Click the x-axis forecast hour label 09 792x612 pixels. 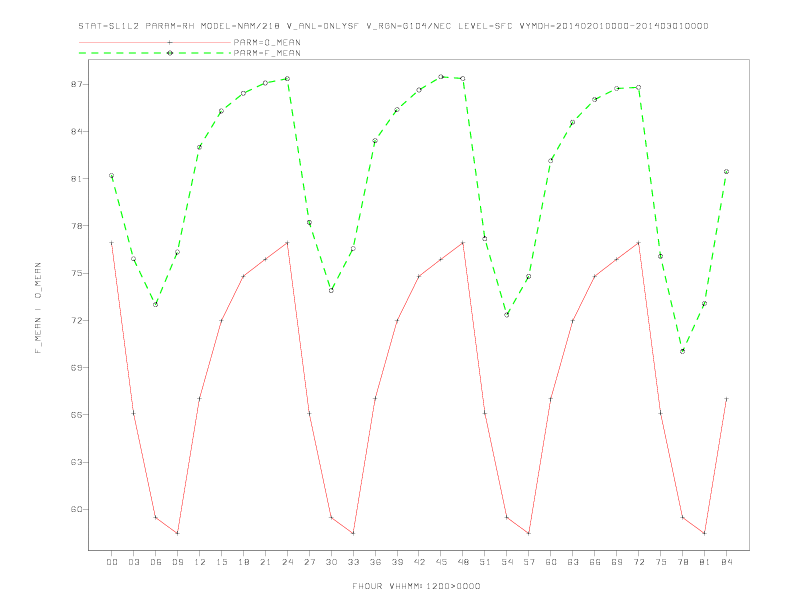tap(177, 562)
